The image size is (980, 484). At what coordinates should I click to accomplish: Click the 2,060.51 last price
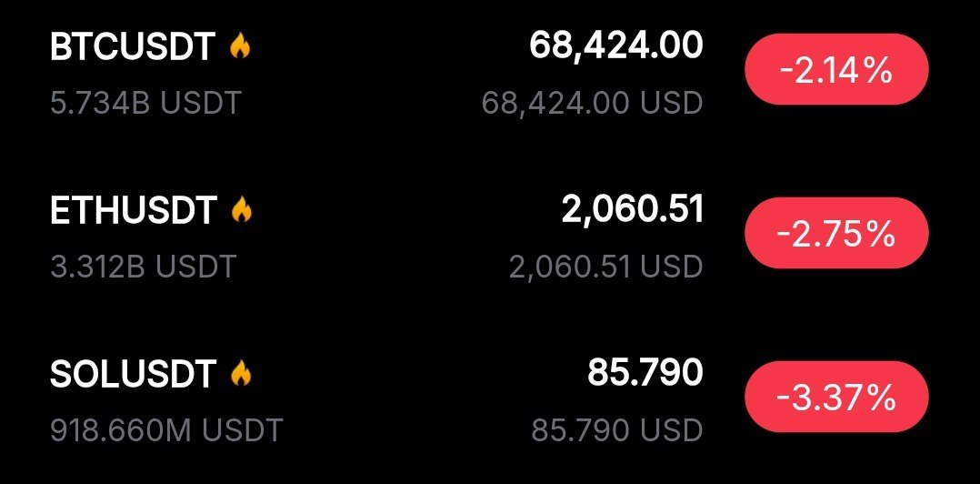[632, 209]
